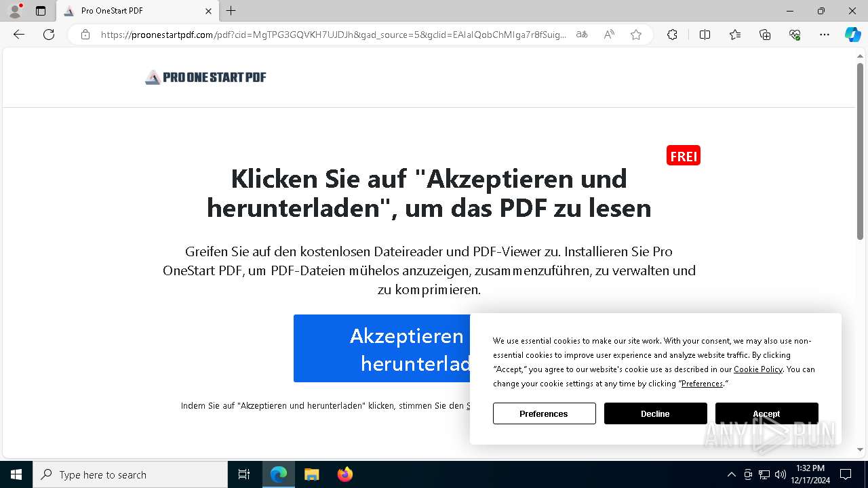The width and height of the screenshot is (868, 488).
Task: Open the Extensions icon
Action: [672, 35]
